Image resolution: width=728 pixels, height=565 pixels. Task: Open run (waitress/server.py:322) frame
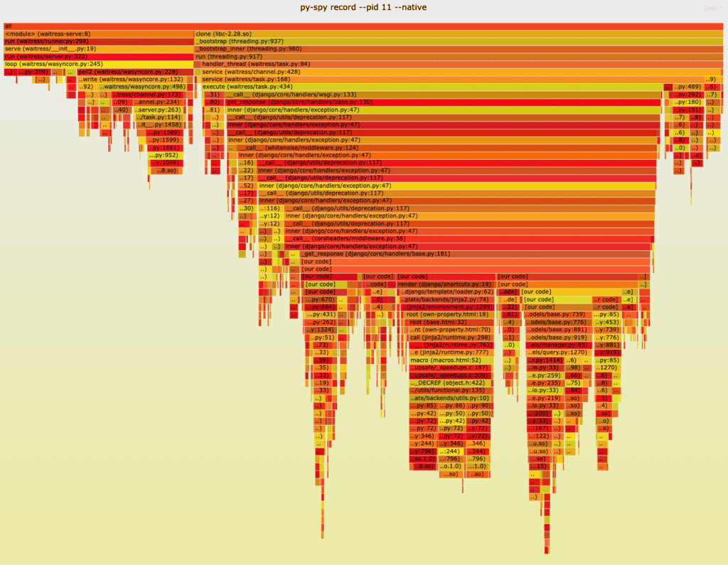(x=98, y=57)
